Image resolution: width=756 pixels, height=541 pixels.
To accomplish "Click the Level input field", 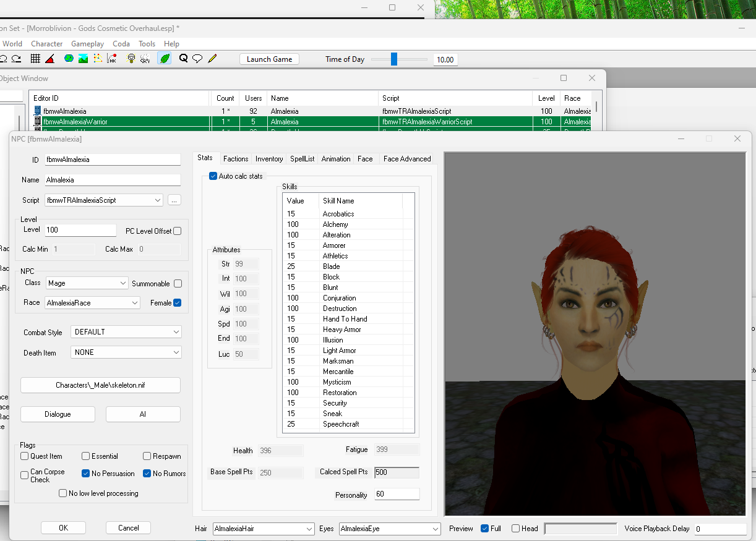I will [x=81, y=230].
